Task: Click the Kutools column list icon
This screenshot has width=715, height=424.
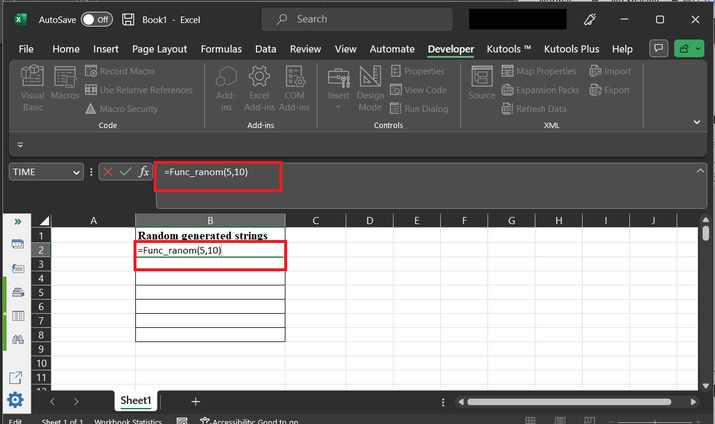Action: point(18,315)
